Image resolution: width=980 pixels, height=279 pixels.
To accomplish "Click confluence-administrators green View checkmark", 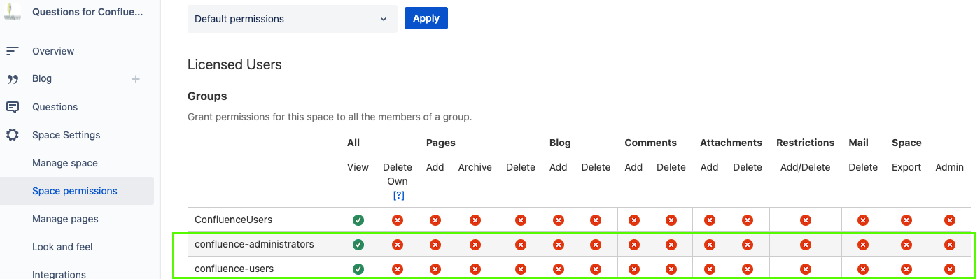I will coord(358,245).
